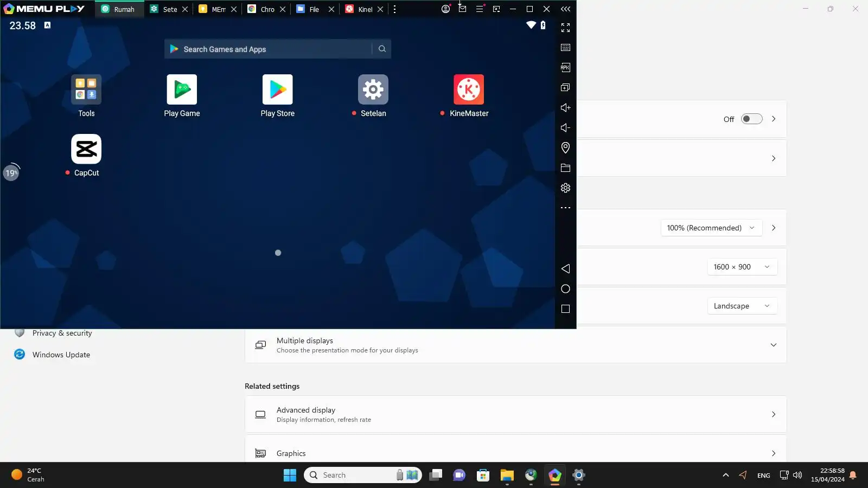Viewport: 868px width, 488px height.
Task: Click the search magnifier icon in MEmu
Action: pos(382,49)
